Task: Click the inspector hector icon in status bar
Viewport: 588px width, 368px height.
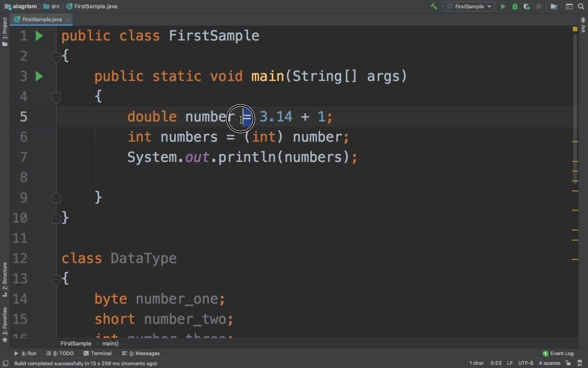Action: tap(580, 363)
